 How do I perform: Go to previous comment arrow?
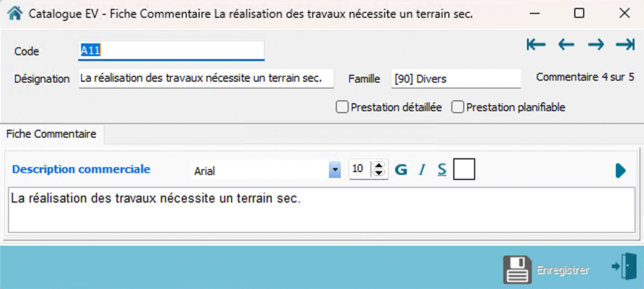[566, 45]
